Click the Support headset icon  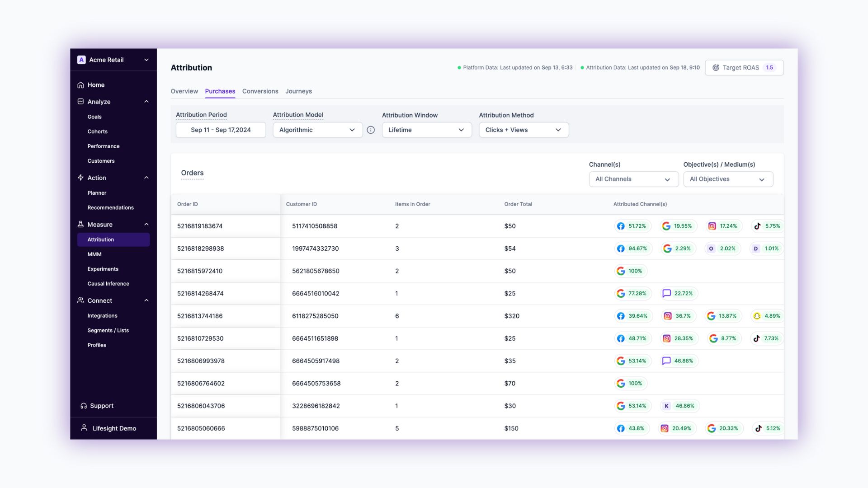(x=84, y=406)
